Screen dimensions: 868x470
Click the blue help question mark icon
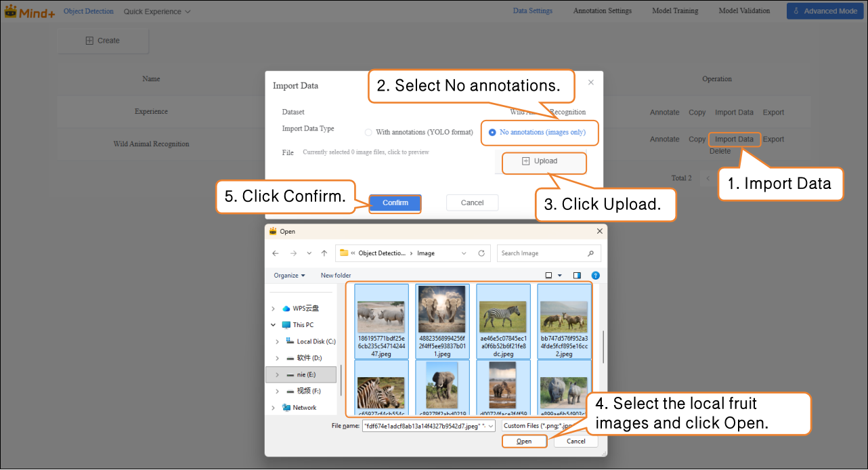point(595,276)
